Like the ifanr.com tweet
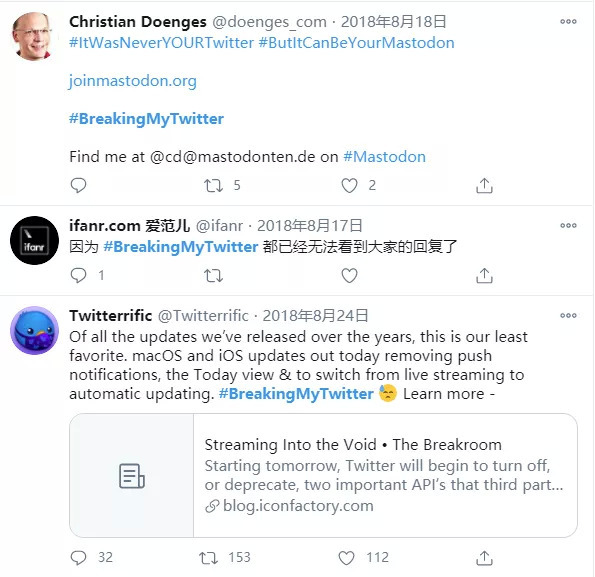This screenshot has height=577, width=595. tap(349, 275)
